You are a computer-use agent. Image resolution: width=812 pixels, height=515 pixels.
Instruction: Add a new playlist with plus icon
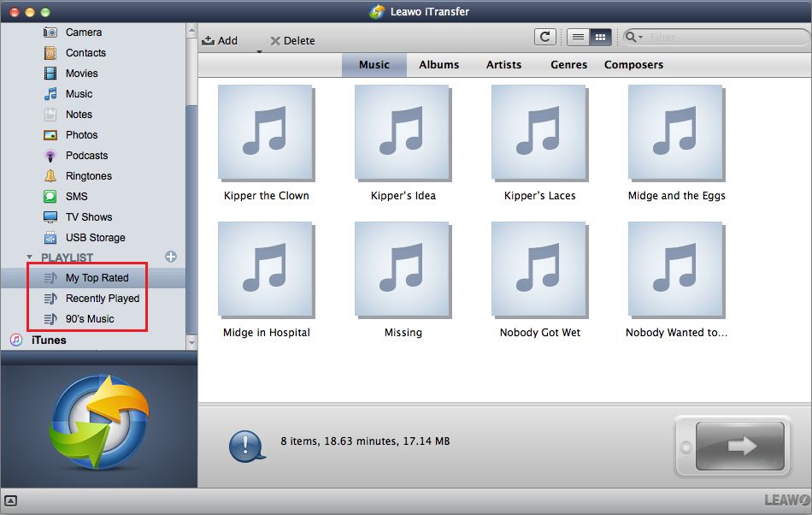point(171,257)
